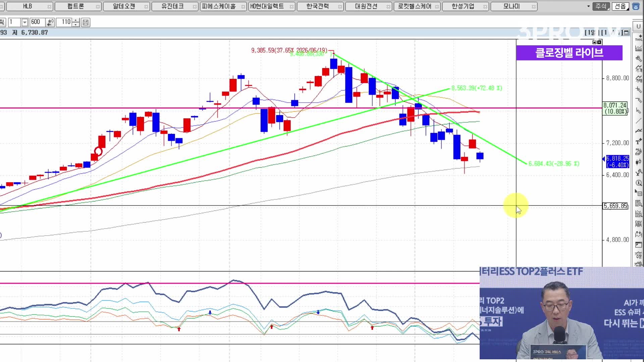This screenshot has height=362, width=644.
Task: Open the stock tabs overflow dropdown arrow
Action: 588,6
